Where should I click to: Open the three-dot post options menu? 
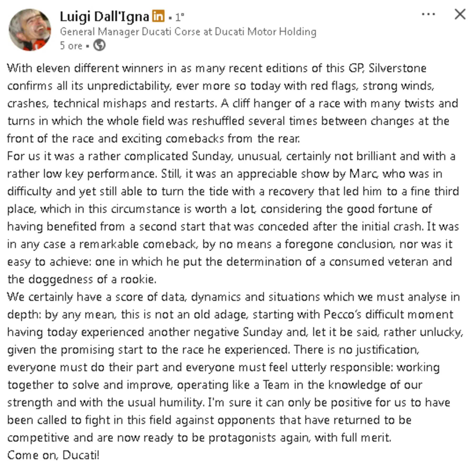coord(428,14)
